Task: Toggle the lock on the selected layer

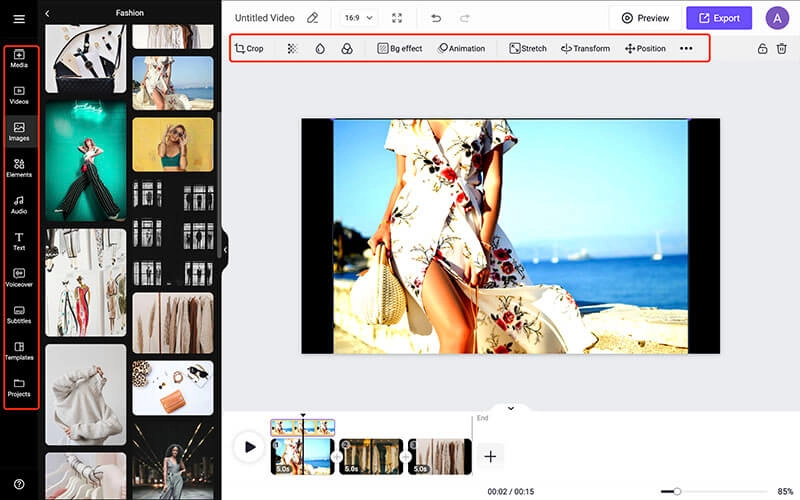Action: [x=762, y=48]
